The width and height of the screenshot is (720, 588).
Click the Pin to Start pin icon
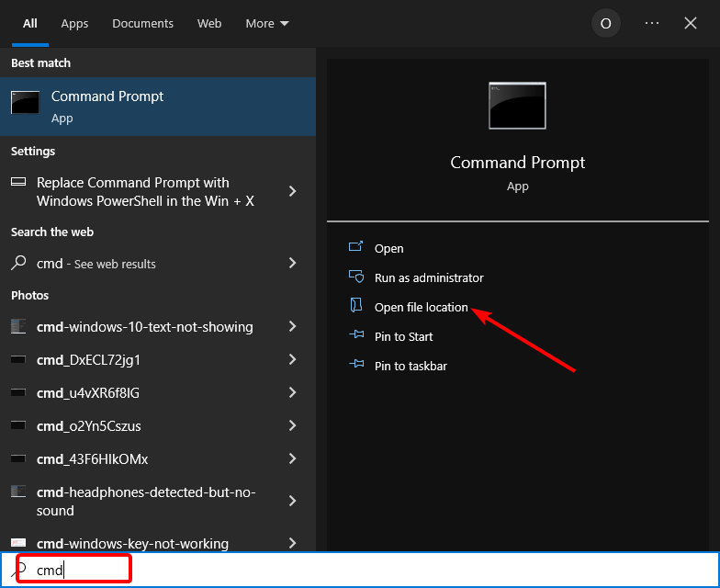(x=356, y=334)
